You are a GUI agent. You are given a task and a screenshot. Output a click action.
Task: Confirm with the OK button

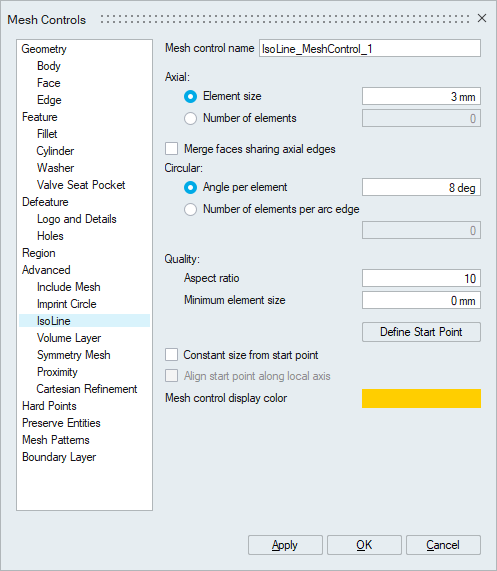coord(364,545)
